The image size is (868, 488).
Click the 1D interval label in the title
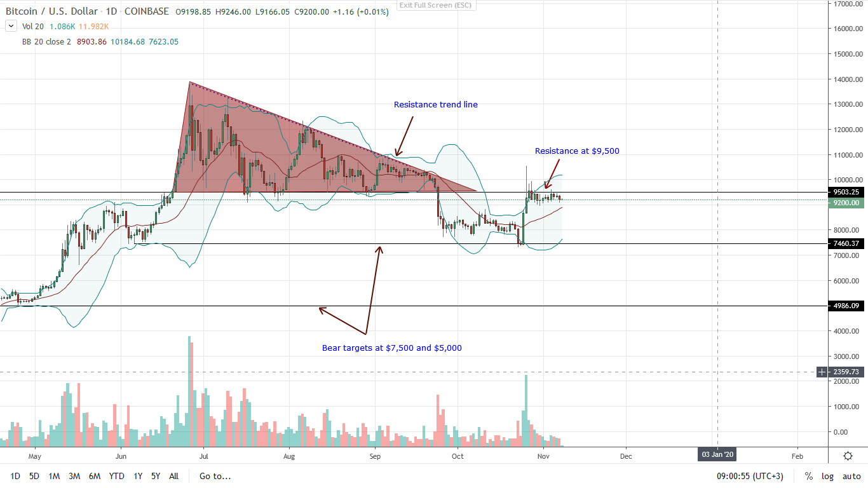coord(112,11)
